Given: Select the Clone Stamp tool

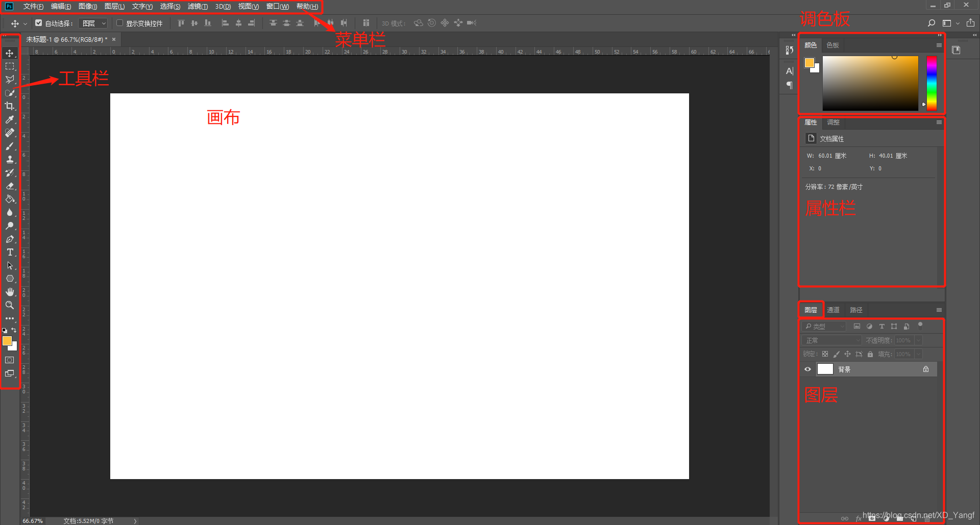Looking at the screenshot, I should pos(10,159).
